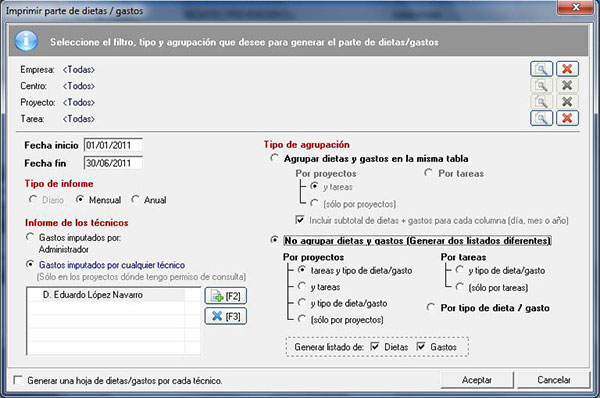Click the Empresa <Todas> value
600x398 pixels.
click(x=79, y=70)
